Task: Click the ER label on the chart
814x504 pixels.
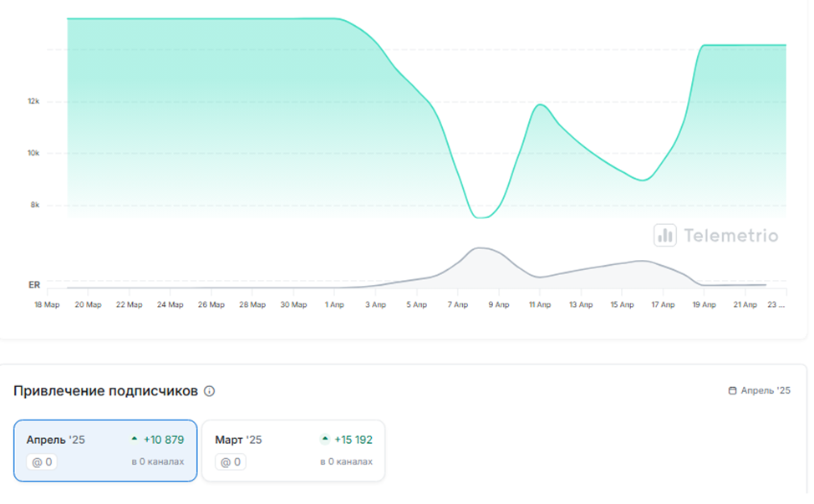Action: [x=34, y=285]
